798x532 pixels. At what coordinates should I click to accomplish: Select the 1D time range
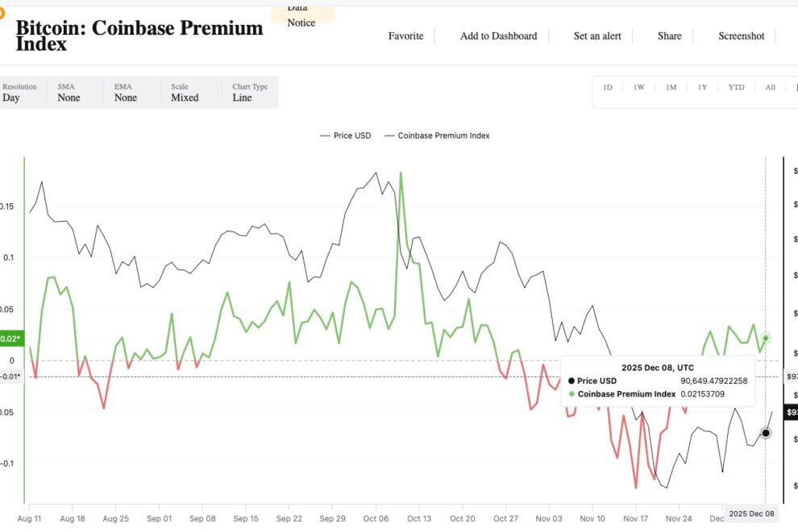[608, 87]
